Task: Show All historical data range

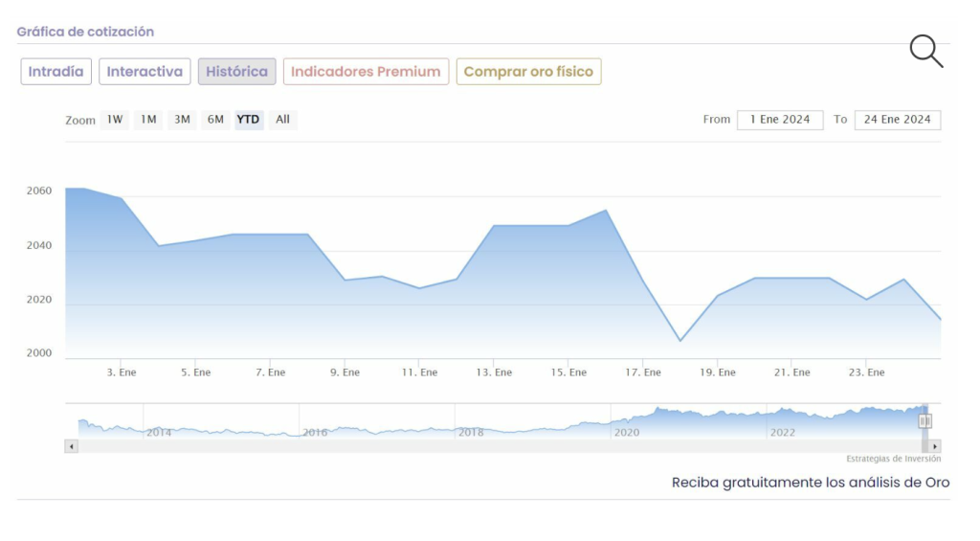Action: pyautogui.click(x=282, y=120)
